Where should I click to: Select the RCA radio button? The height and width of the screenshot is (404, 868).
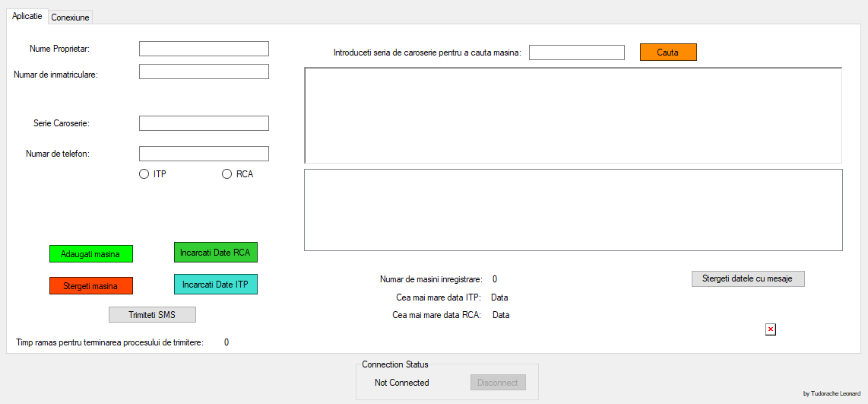227,174
